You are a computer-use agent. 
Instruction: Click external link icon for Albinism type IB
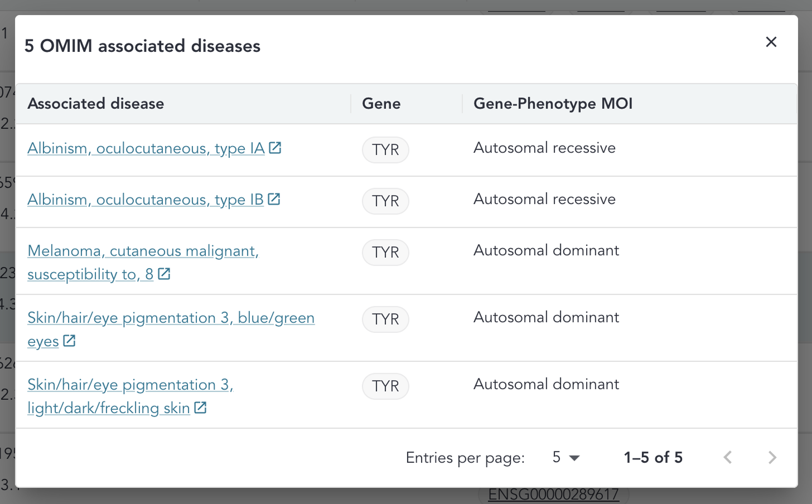point(274,199)
